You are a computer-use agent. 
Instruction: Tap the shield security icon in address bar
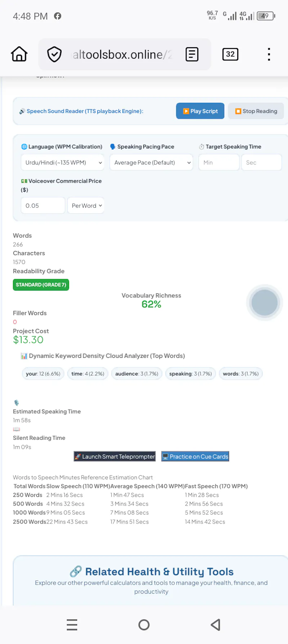[54, 54]
